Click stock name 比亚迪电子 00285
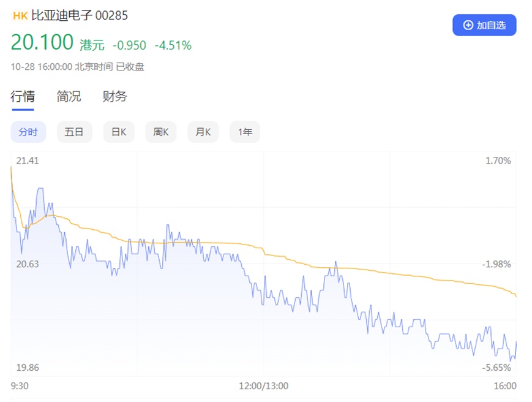 click(80, 15)
